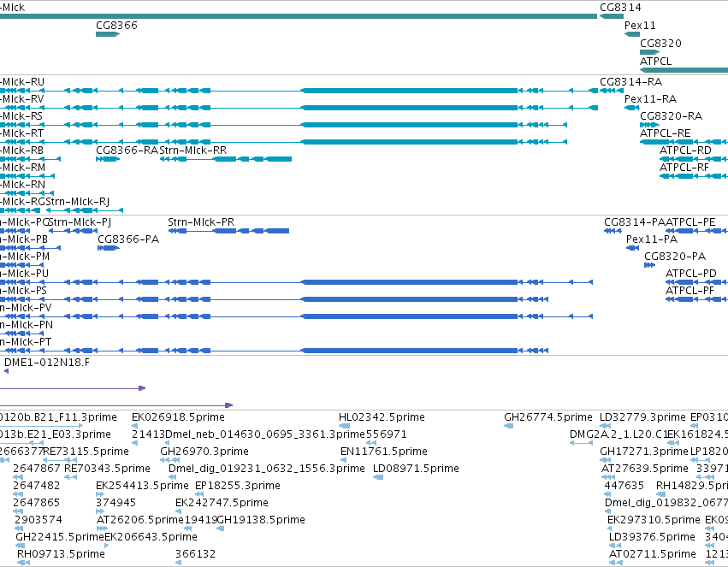Click the ATPCL-PD protein label
The image size is (728, 567).
click(691, 274)
